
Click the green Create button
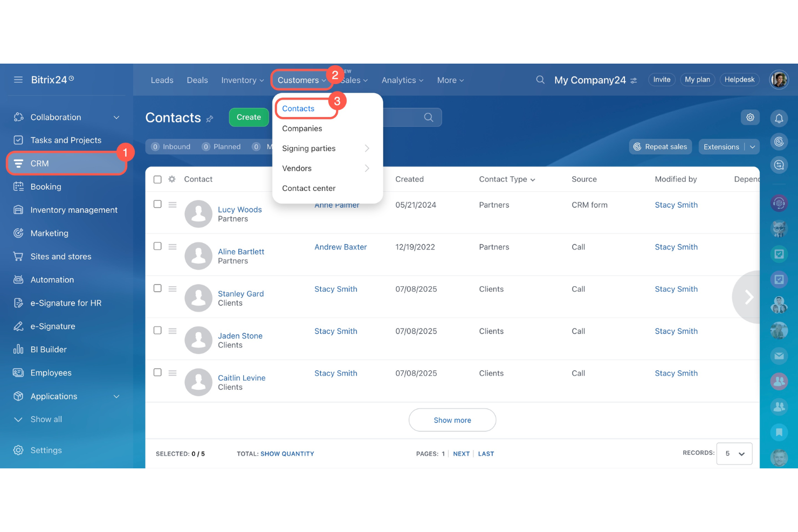(x=248, y=117)
